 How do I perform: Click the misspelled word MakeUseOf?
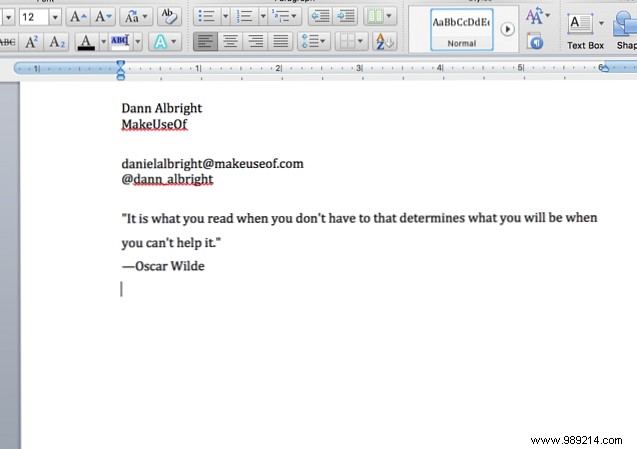tap(154, 124)
